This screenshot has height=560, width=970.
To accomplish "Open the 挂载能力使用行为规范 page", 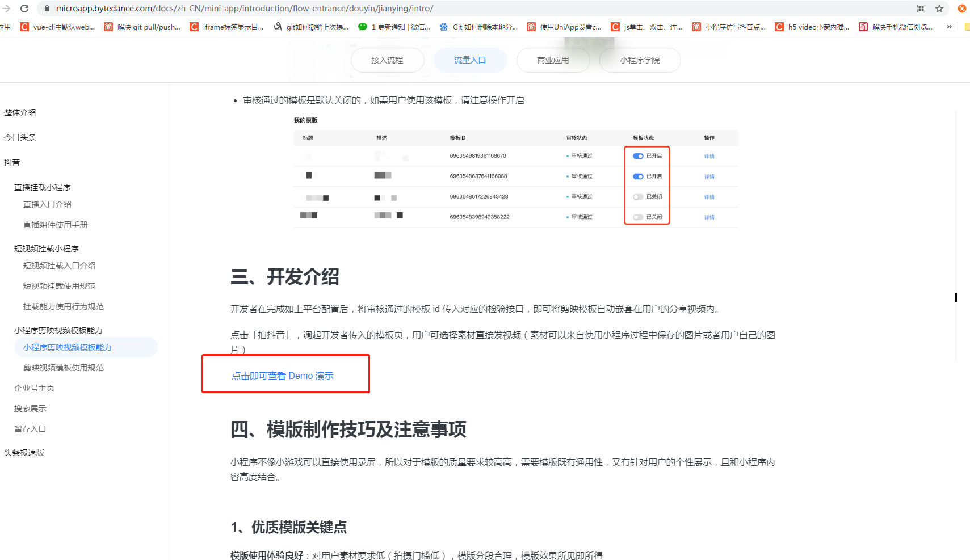I will pyautogui.click(x=63, y=306).
